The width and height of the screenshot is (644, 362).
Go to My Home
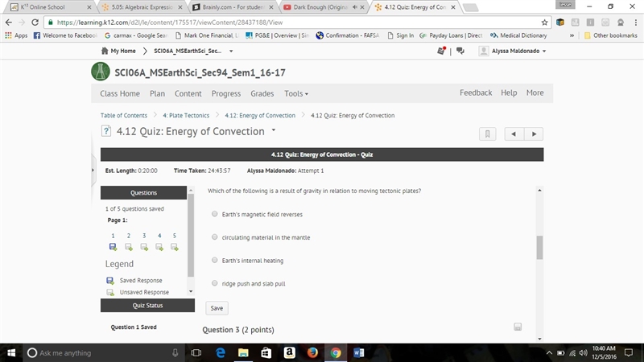coord(118,51)
